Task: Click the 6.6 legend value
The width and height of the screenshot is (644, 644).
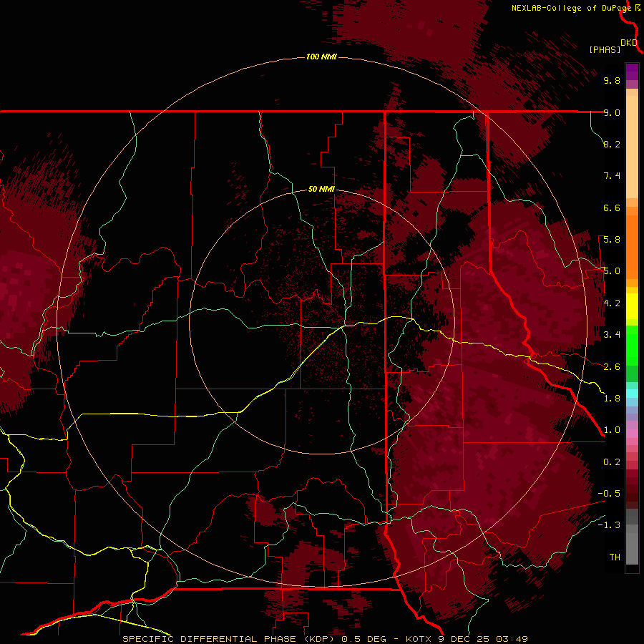Action: (x=612, y=208)
